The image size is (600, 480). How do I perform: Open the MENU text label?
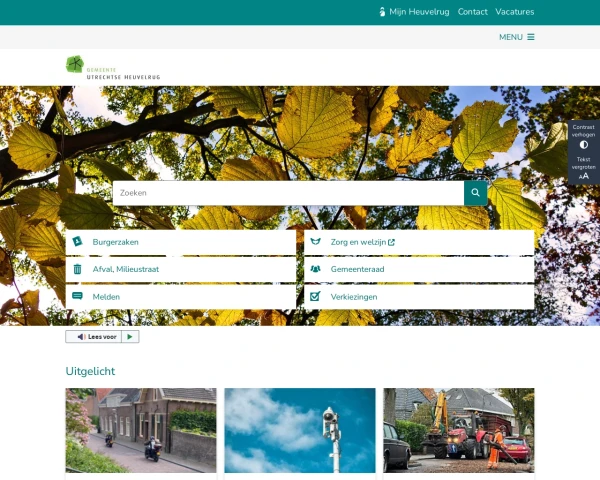[x=510, y=37]
